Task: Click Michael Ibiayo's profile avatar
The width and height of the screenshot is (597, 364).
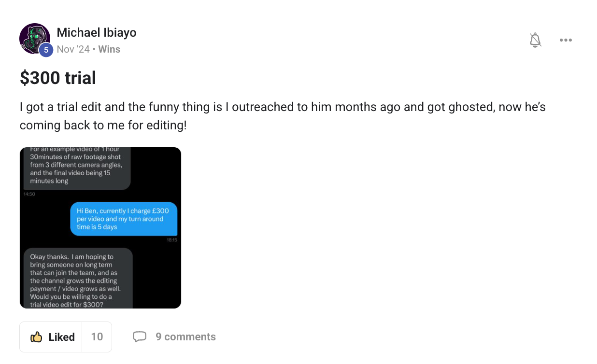Action: 34,38
